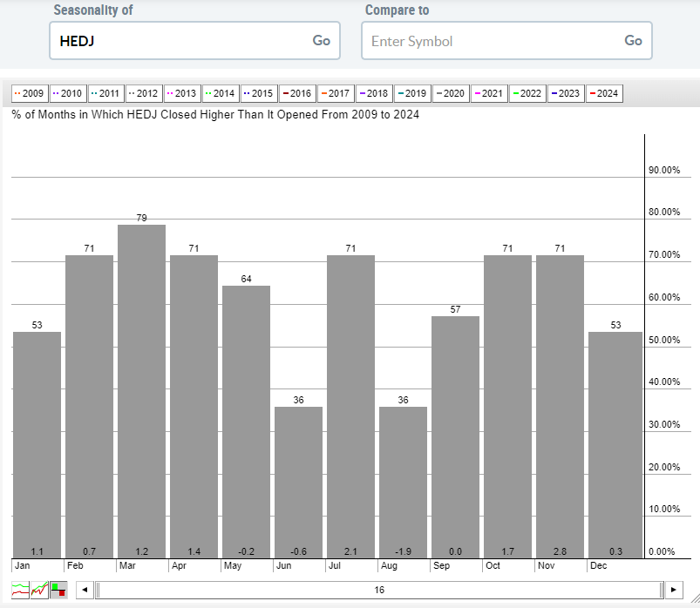Toggle the 2022 year button
This screenshot has height=608, width=700.
coord(527,93)
